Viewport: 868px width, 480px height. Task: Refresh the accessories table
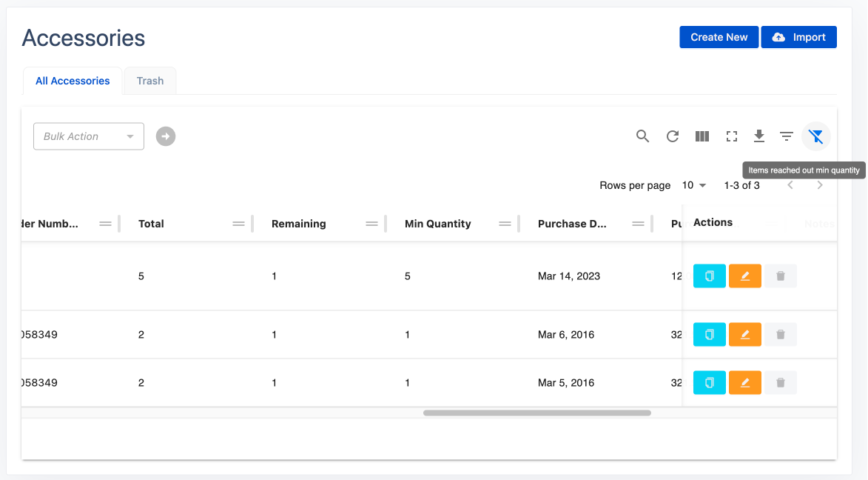672,136
